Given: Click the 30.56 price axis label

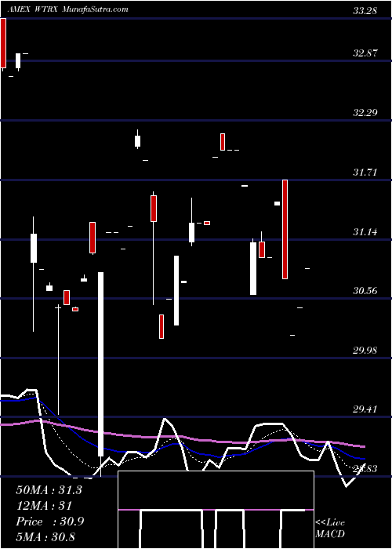Looking at the screenshot, I should click(x=365, y=291).
